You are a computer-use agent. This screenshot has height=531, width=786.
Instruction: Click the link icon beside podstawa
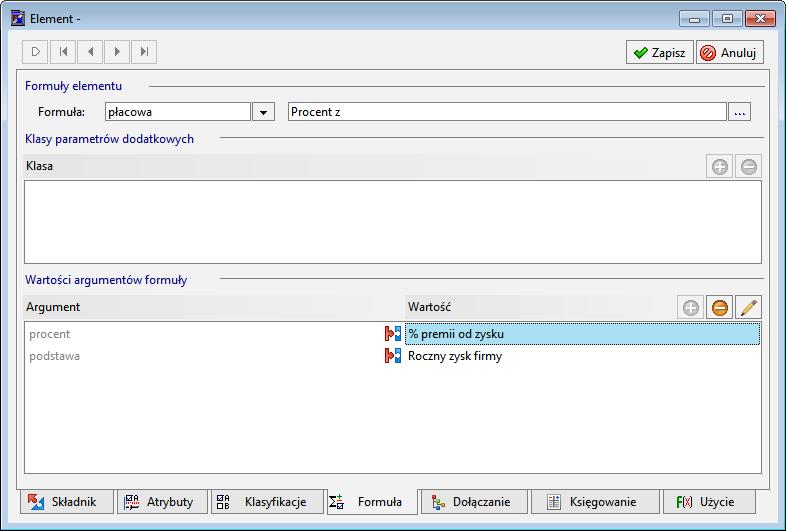click(x=393, y=356)
